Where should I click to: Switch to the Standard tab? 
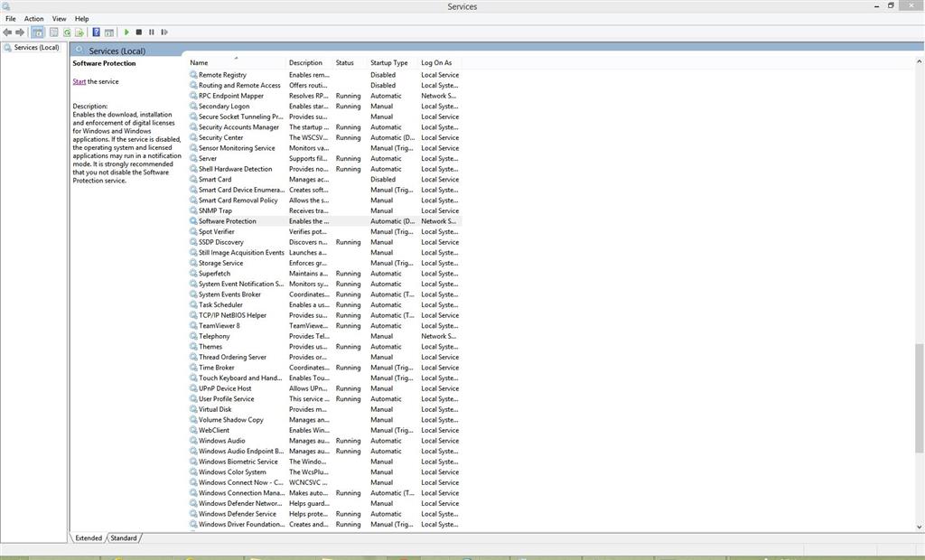(x=124, y=538)
